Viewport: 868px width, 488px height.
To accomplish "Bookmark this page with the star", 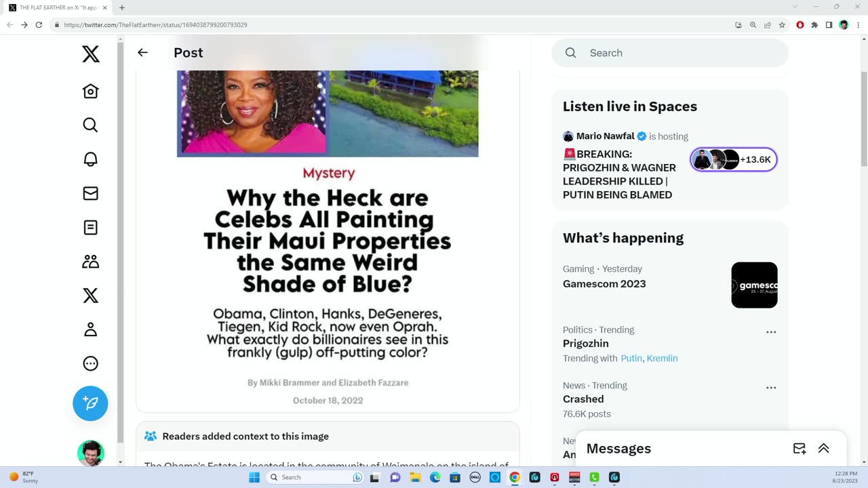I will [782, 25].
